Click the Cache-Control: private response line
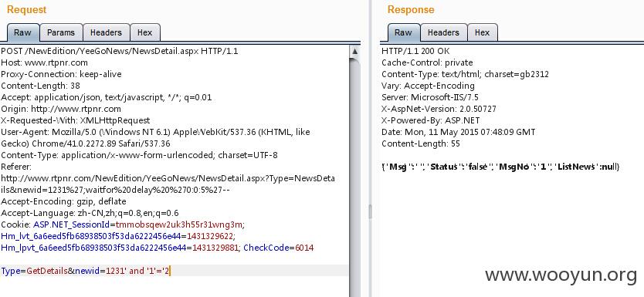 pos(427,62)
